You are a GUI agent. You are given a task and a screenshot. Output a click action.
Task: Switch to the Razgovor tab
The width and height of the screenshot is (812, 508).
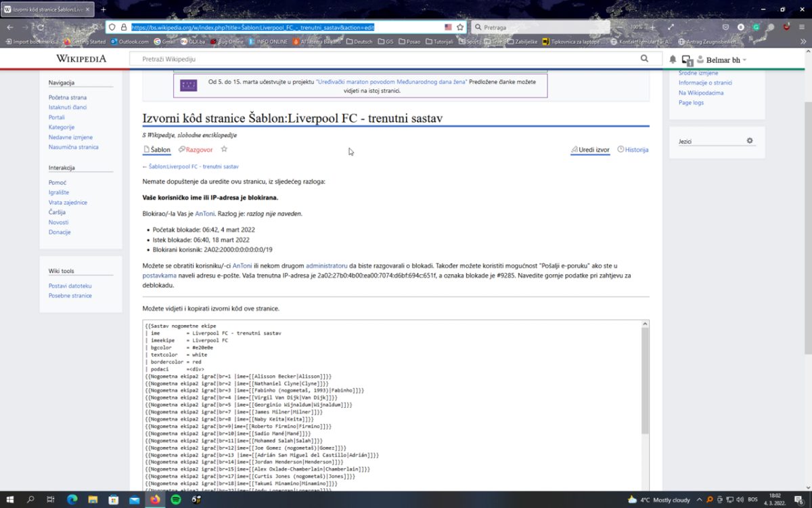pyautogui.click(x=196, y=150)
